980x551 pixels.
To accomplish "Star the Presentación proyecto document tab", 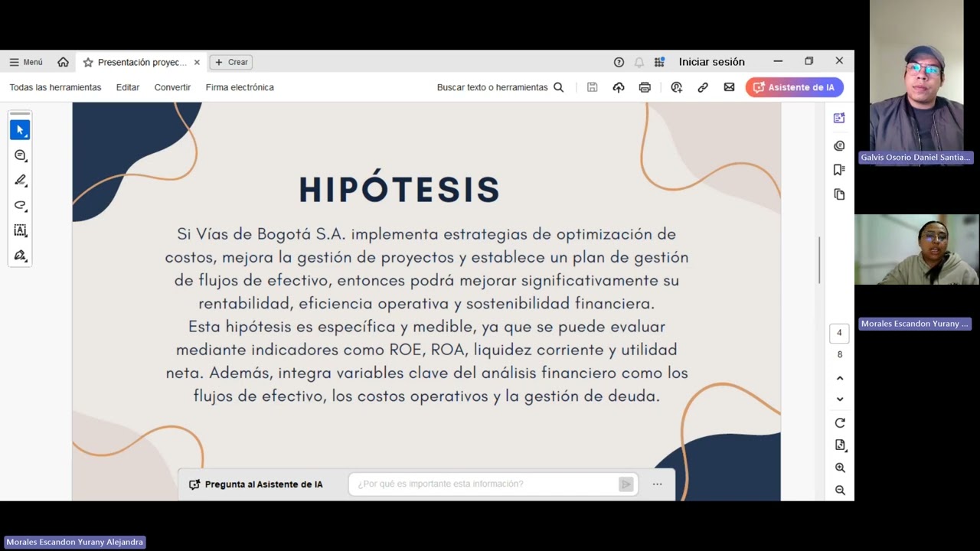I will tap(88, 62).
